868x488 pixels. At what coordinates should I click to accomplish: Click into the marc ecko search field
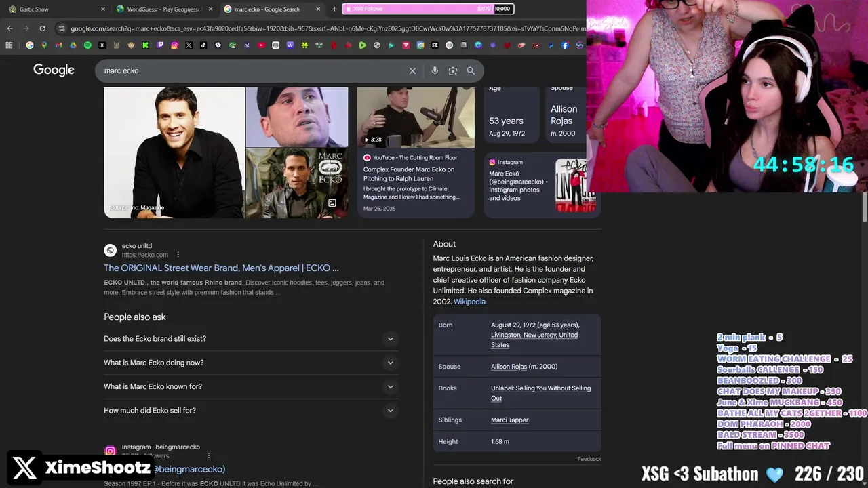pos(251,70)
